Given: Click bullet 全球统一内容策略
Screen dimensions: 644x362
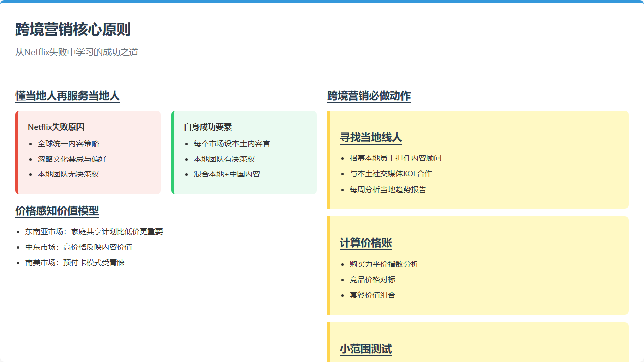Looking at the screenshot, I should [x=68, y=144].
